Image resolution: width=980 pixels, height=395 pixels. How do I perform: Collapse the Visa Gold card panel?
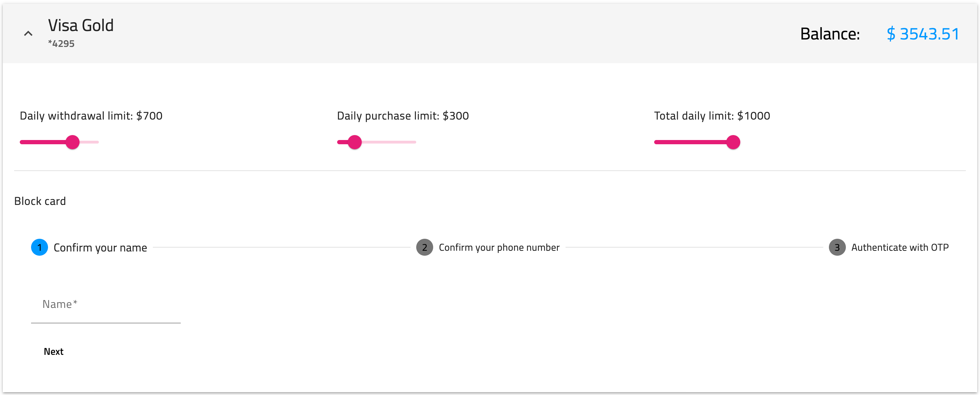(x=28, y=34)
